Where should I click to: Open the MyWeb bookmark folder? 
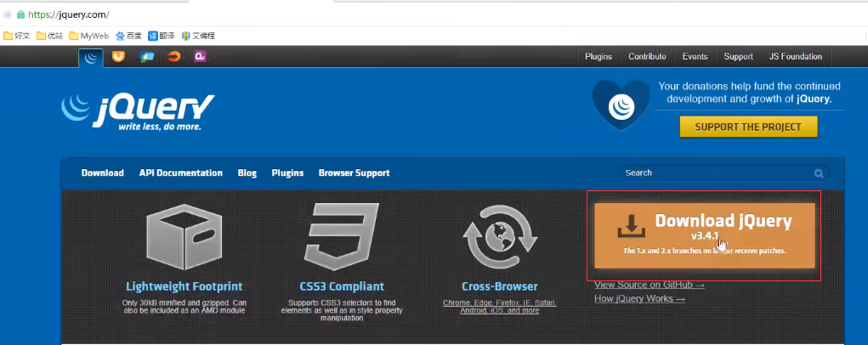tap(88, 36)
